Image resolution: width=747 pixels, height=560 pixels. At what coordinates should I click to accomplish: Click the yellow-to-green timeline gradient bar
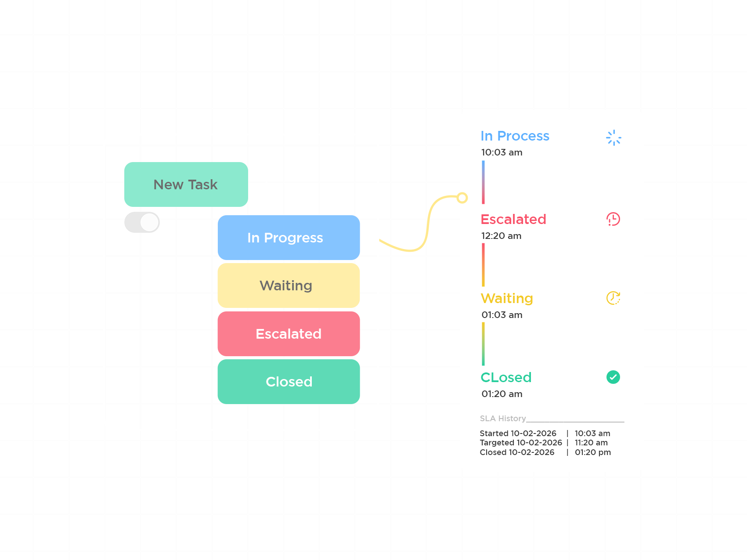click(x=483, y=343)
